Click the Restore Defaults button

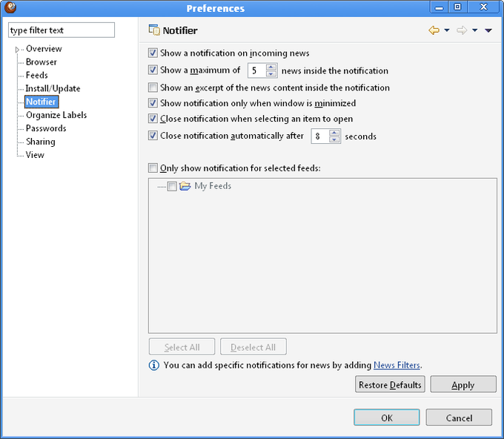pyautogui.click(x=390, y=385)
